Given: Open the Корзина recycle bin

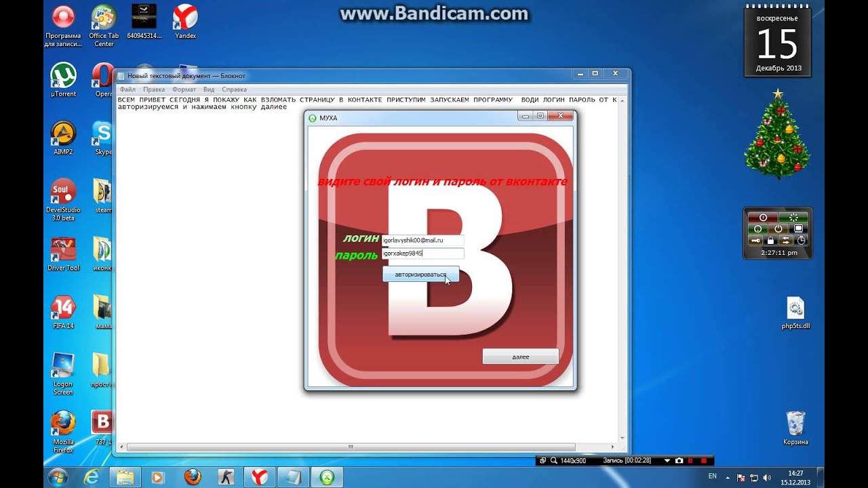Looking at the screenshot, I should tap(795, 428).
